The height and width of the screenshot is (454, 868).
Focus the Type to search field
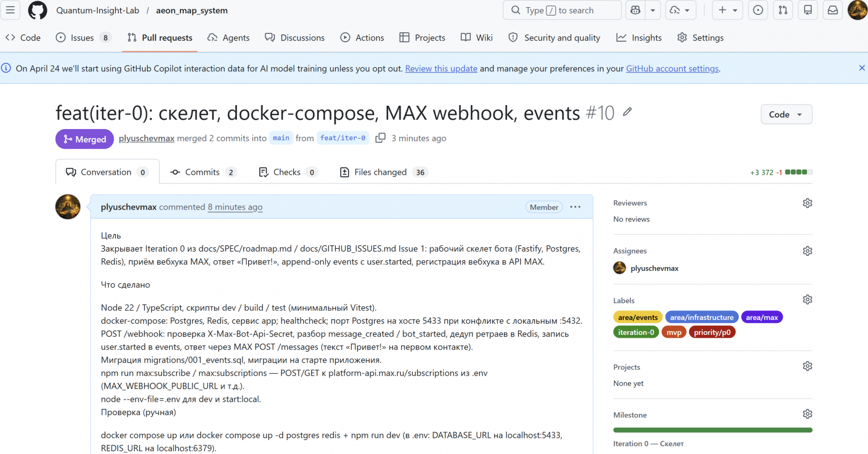pos(562,10)
